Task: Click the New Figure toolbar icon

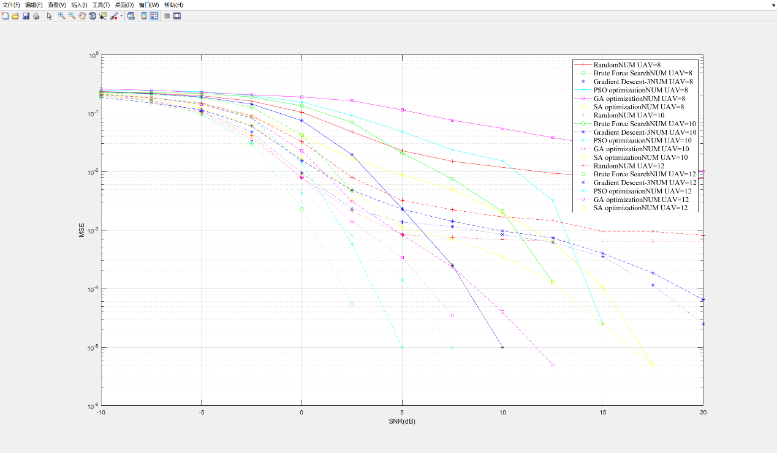Action: [x=5, y=16]
